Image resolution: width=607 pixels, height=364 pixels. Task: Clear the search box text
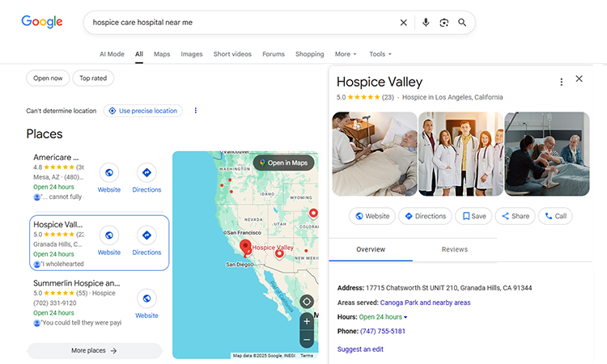[x=403, y=23]
